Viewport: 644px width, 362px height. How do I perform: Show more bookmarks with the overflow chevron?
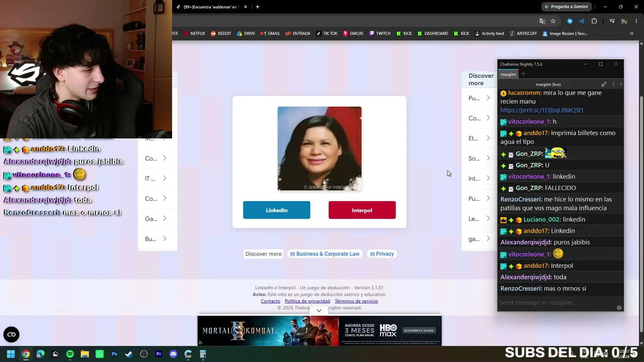[x=631, y=34]
